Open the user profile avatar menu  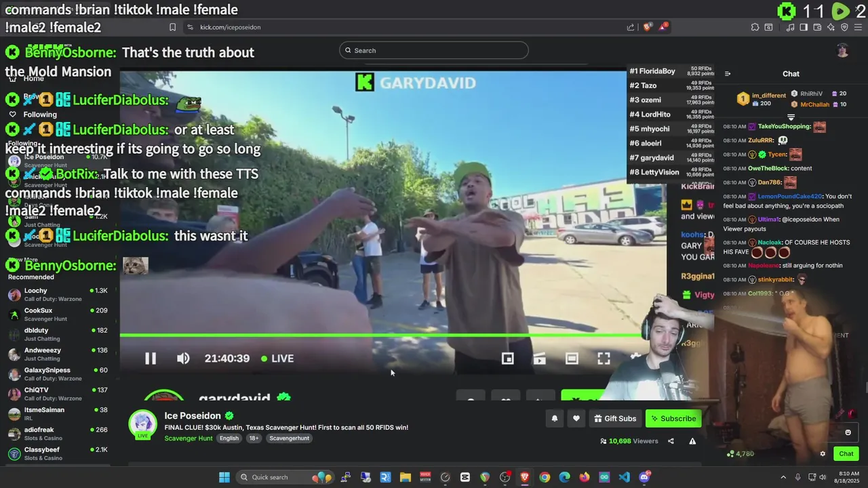842,50
